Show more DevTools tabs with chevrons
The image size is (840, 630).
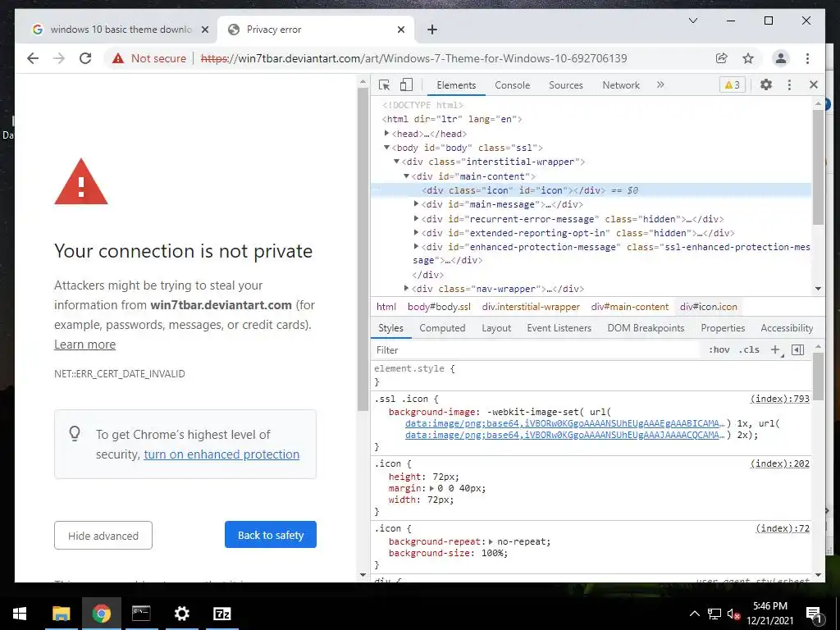point(660,84)
